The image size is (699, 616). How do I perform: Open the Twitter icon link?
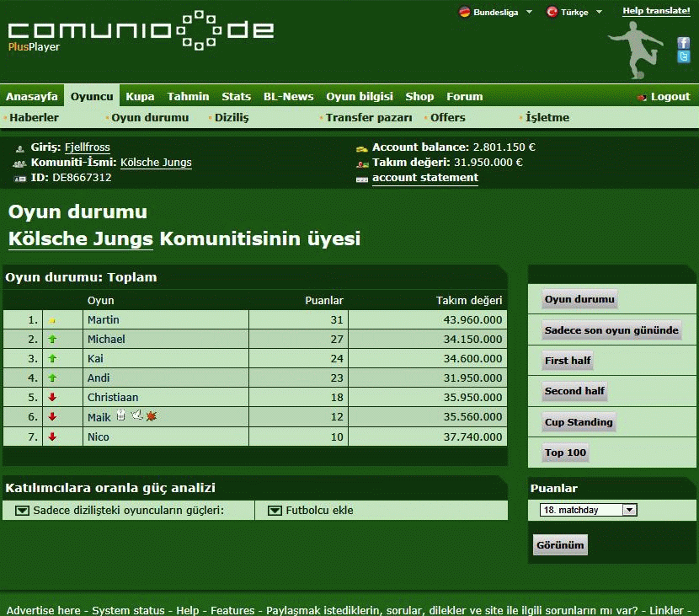click(x=684, y=56)
